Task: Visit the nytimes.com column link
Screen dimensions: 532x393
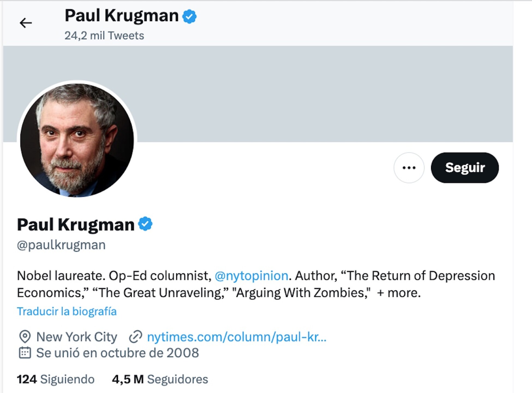Action: 237,337
